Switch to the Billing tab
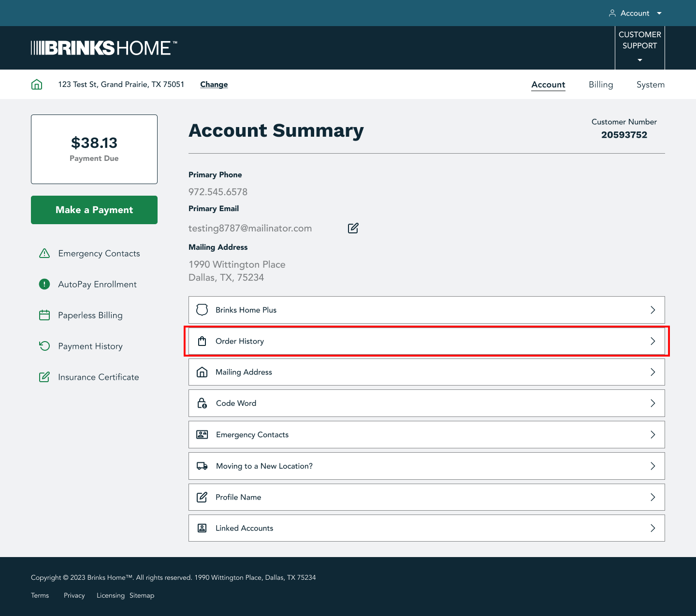Viewport: 696px width, 616px height. click(601, 85)
